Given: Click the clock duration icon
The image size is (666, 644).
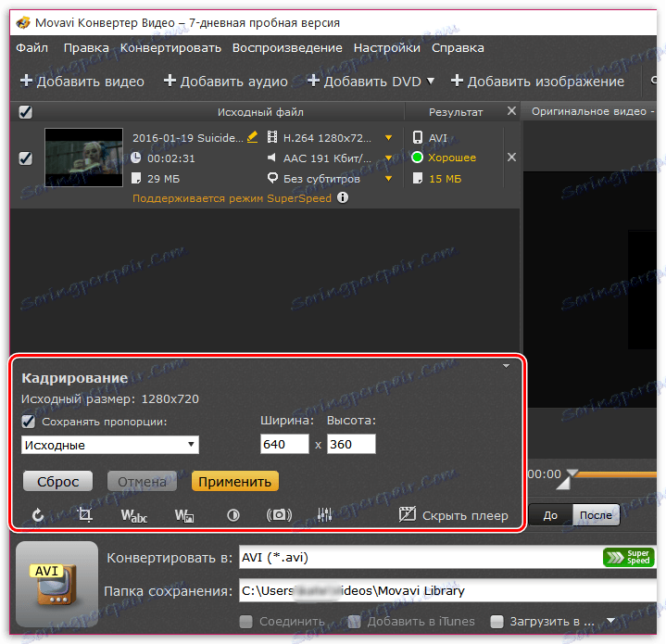Looking at the screenshot, I should pyautogui.click(x=136, y=158).
